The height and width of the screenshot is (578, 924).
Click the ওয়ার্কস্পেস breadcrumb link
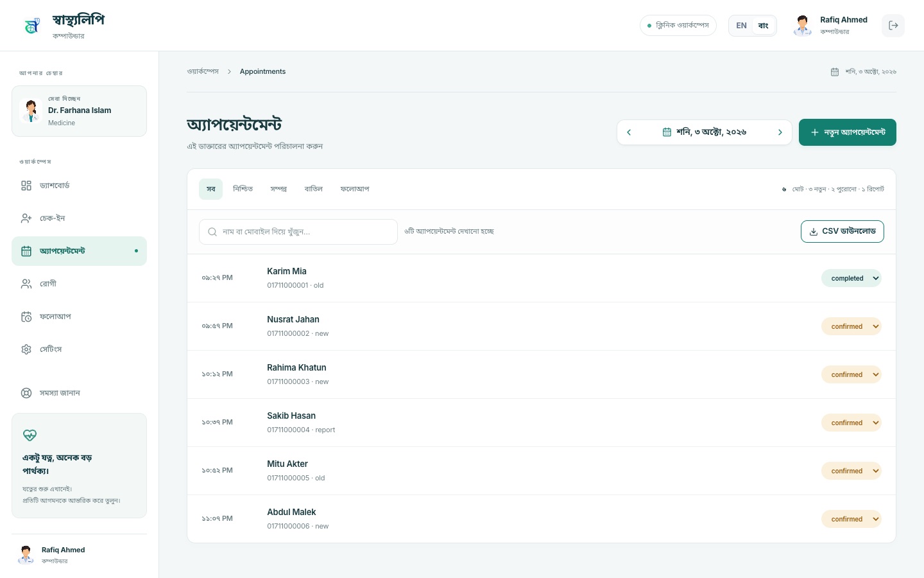point(203,71)
